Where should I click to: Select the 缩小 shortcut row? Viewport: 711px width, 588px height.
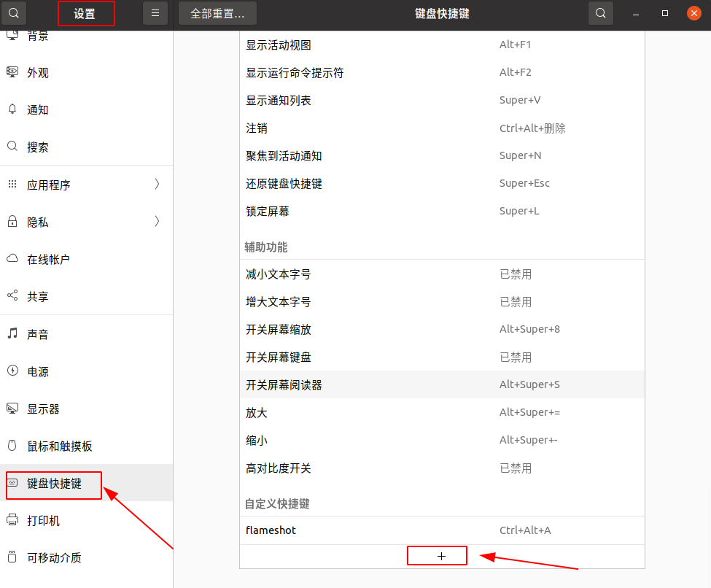442,440
